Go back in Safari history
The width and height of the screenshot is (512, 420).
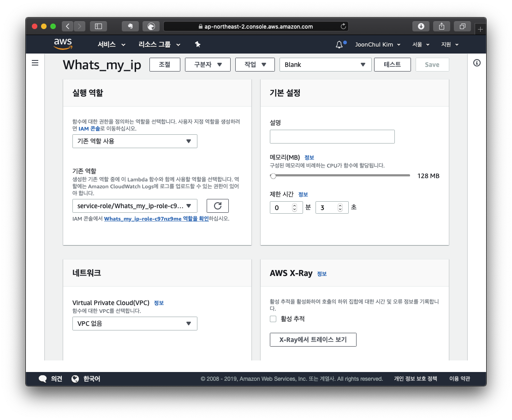click(x=67, y=26)
